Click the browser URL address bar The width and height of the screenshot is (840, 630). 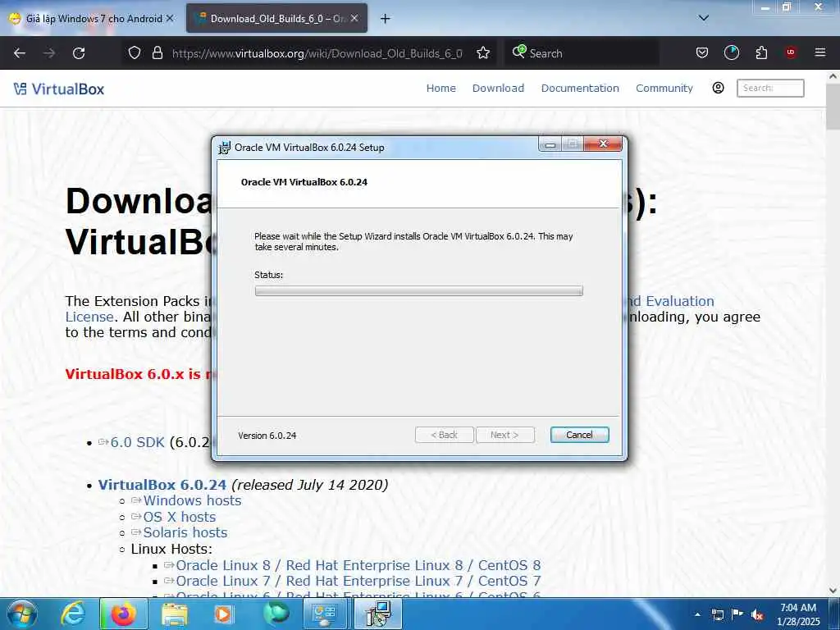click(x=317, y=53)
